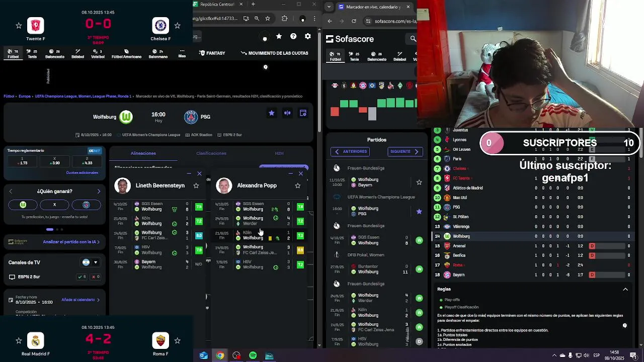Open Chrome tab search dropdown in right window
Screen dimensions: 644x362
(x=329, y=7)
